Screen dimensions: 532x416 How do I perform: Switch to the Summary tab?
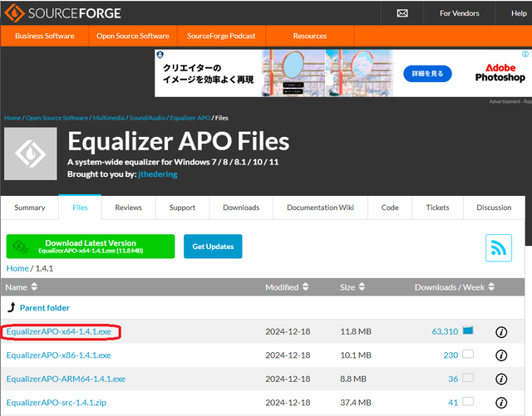(x=30, y=208)
